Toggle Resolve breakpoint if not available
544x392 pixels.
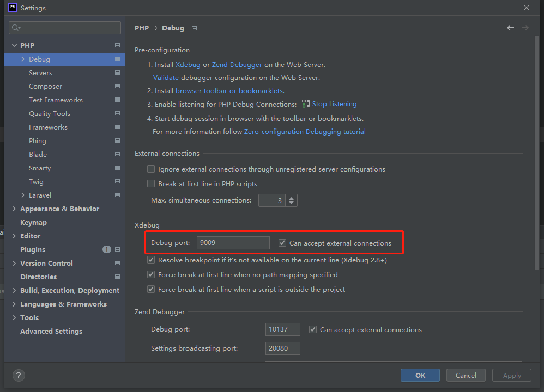point(151,260)
